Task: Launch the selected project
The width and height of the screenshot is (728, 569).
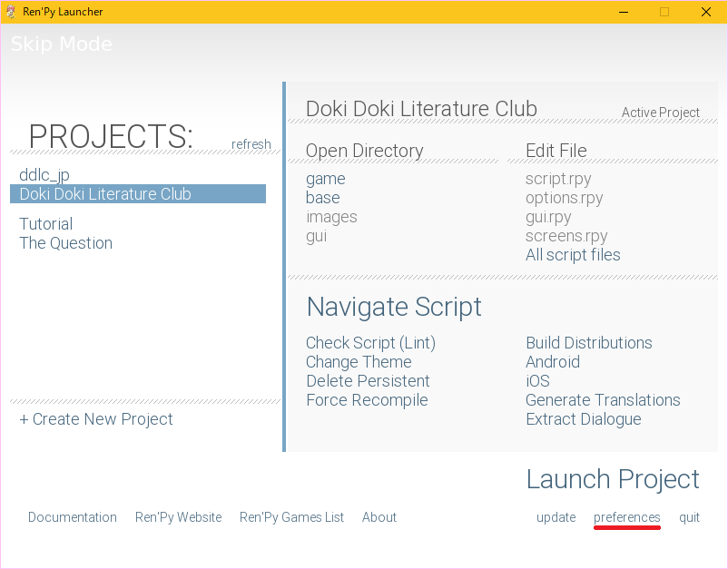Action: 613,479
